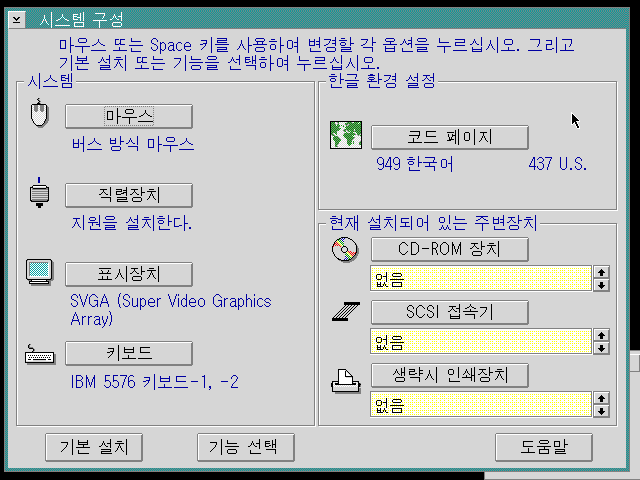Click the CD-ROM spin up arrow
Image resolution: width=640 pixels, height=480 pixels.
pos(601,272)
